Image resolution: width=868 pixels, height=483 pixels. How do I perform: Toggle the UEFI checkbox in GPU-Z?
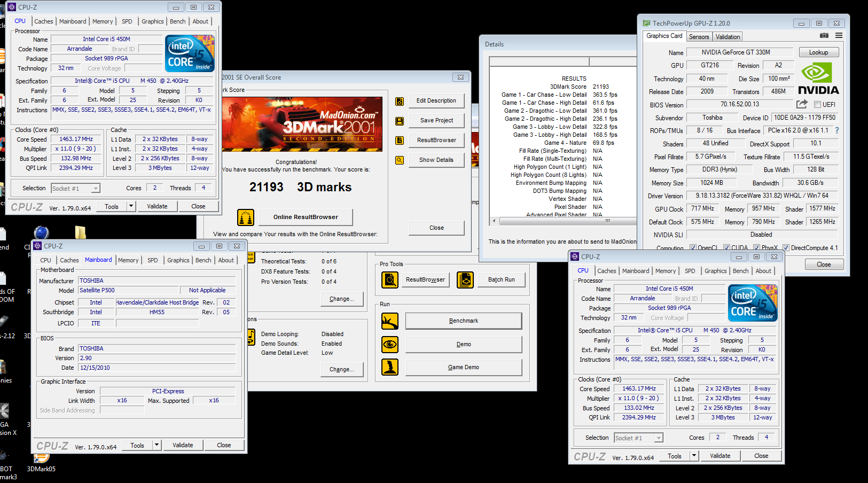[x=817, y=105]
